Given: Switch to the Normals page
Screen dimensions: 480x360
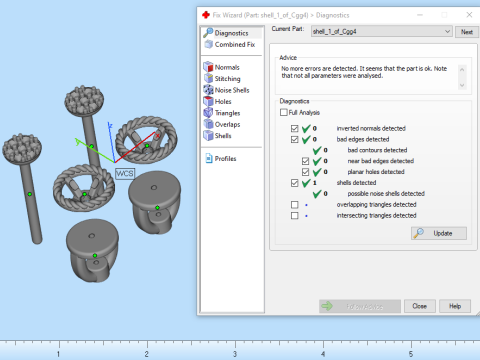Looking at the screenshot, I should (227, 67).
